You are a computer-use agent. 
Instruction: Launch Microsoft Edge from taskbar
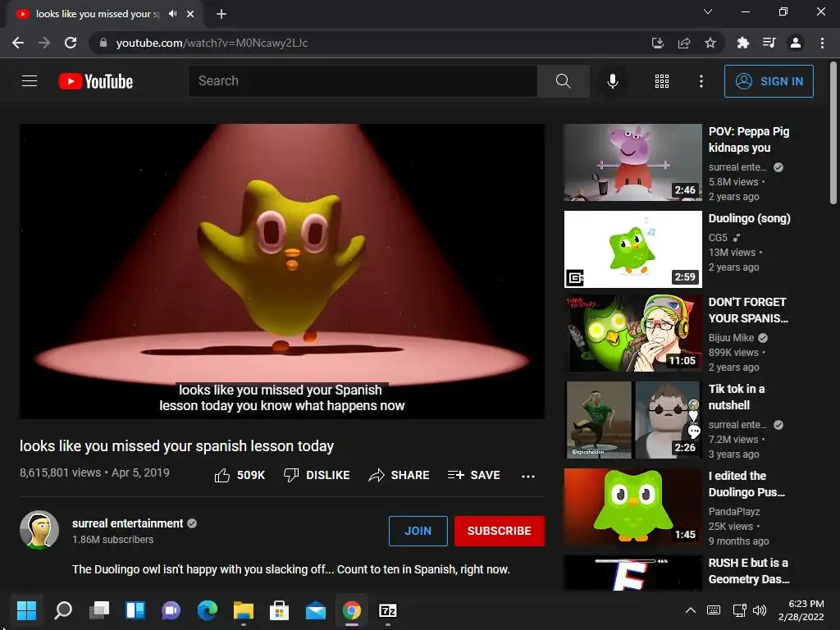[208, 610]
